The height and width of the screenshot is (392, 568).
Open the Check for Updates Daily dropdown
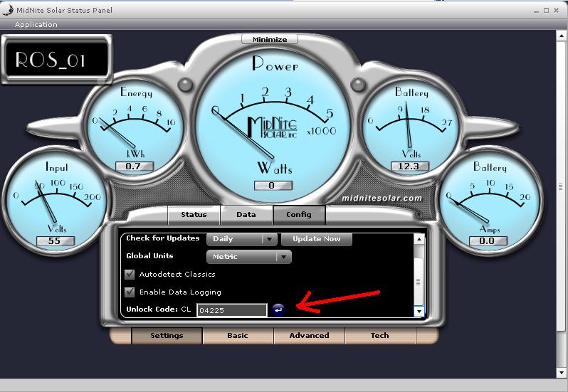(x=242, y=239)
